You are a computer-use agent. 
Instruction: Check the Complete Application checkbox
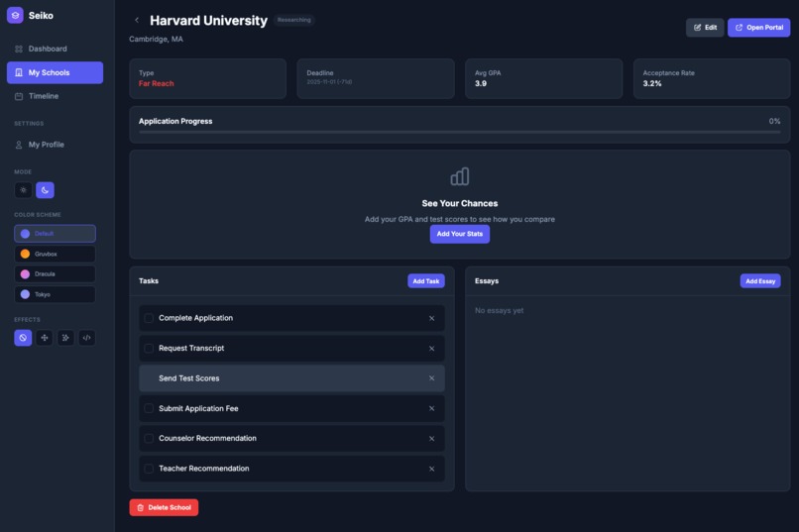click(x=149, y=318)
